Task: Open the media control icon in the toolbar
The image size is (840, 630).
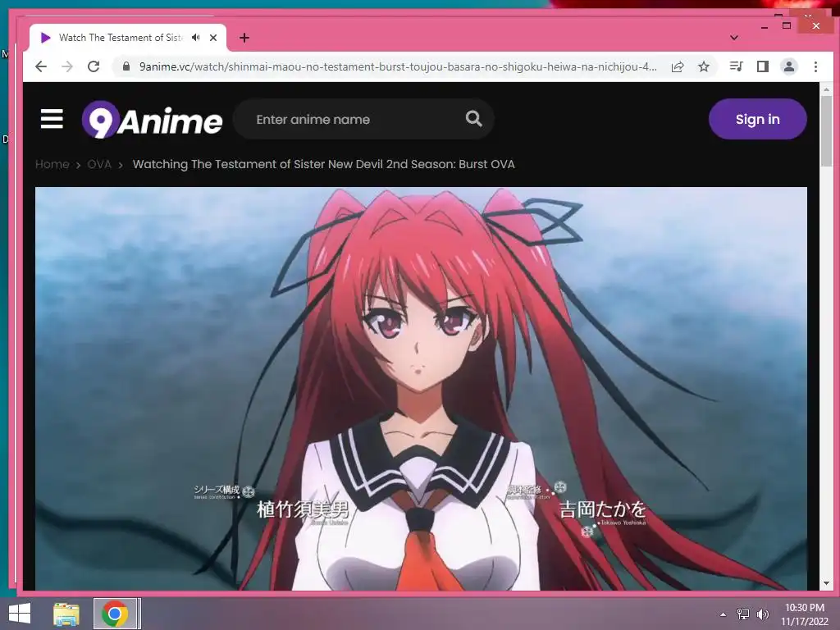Action: tap(737, 66)
